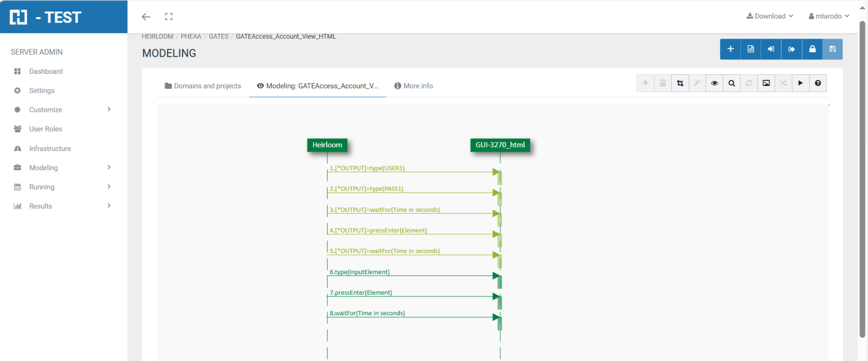This screenshot has width=868, height=361.
Task: Click the GATES breadcrumb link
Action: coord(218,37)
